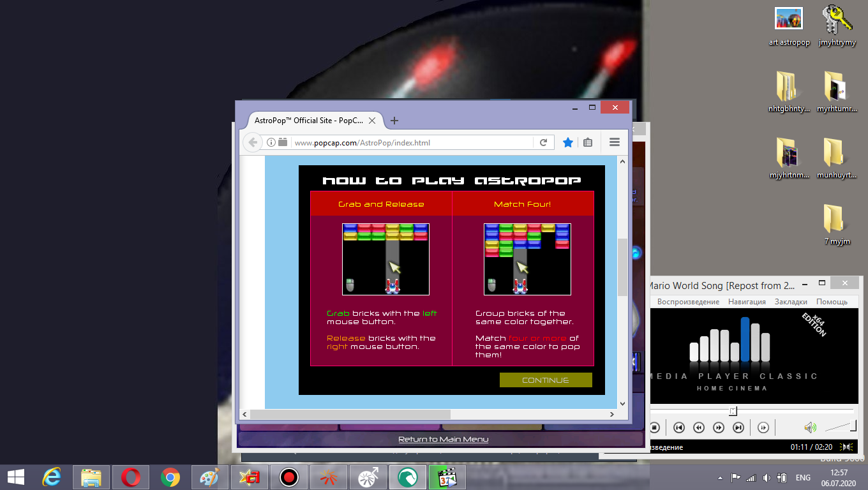Screen dimensions: 868x490
Task: Select the munhuyrt folder on desktop
Action: pos(837,158)
